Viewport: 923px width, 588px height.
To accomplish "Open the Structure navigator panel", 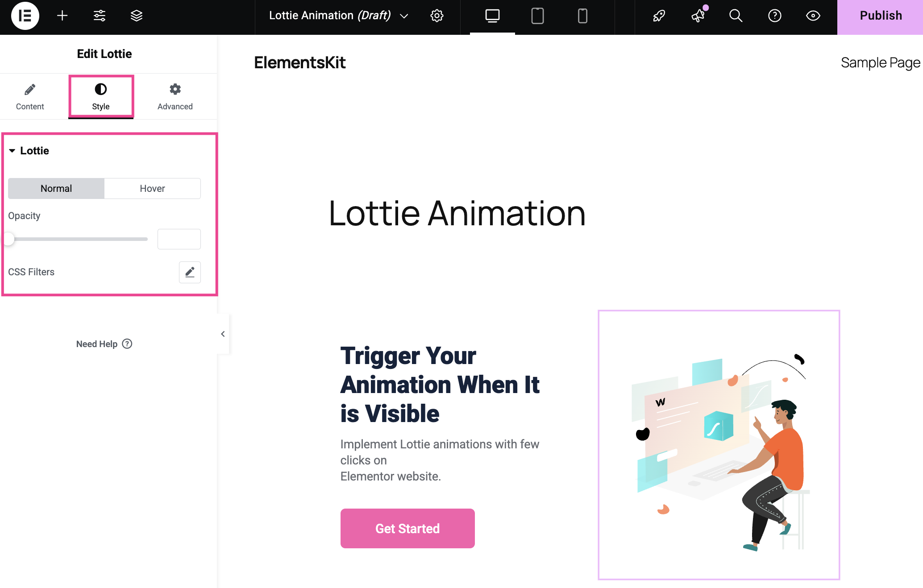I will (x=136, y=16).
